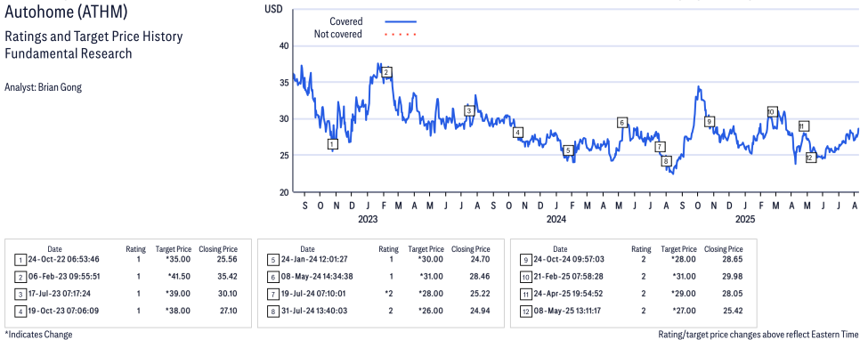The width and height of the screenshot is (868, 340).
Task: Click chart marker 9 on the price line
Action: coord(710,121)
